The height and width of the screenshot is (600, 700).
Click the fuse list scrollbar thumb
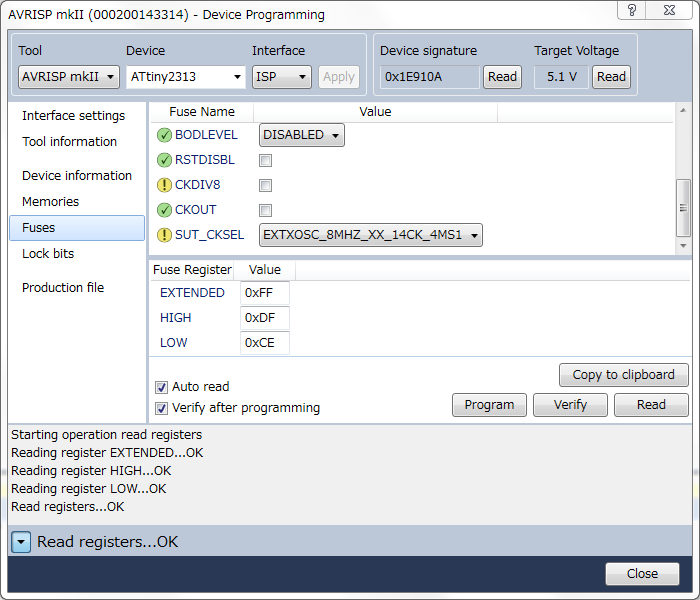[683, 208]
